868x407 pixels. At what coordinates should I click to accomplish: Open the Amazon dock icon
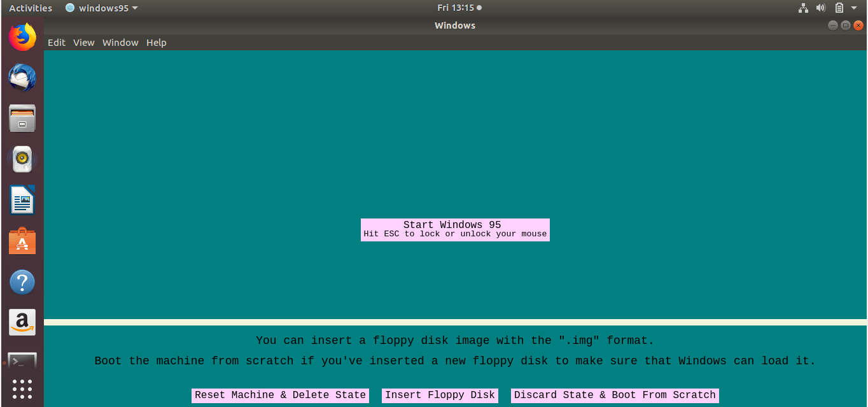[x=22, y=323]
